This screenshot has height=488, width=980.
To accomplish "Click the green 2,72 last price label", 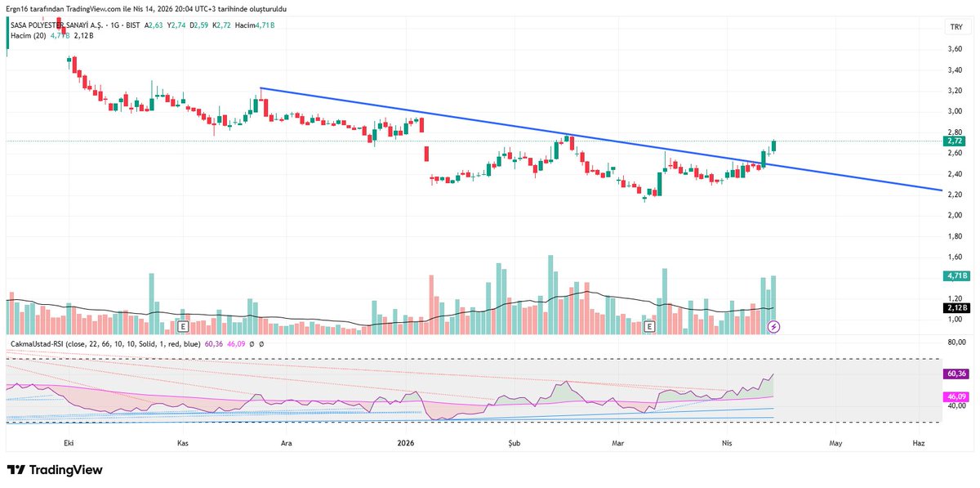I will coord(955,141).
